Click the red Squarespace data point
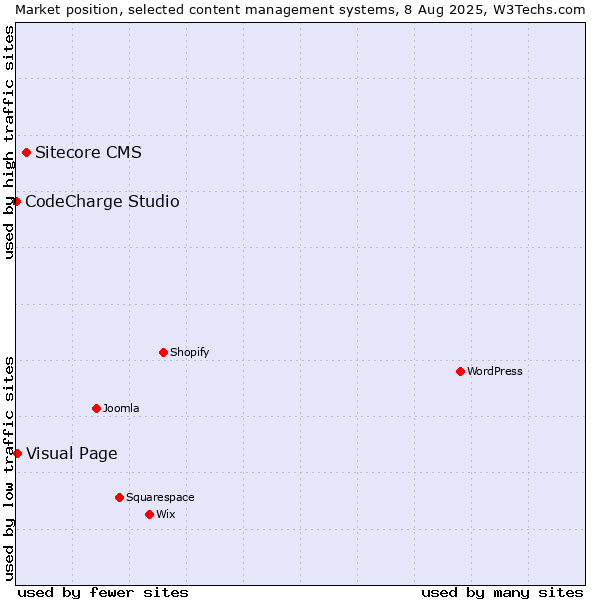 point(119,497)
